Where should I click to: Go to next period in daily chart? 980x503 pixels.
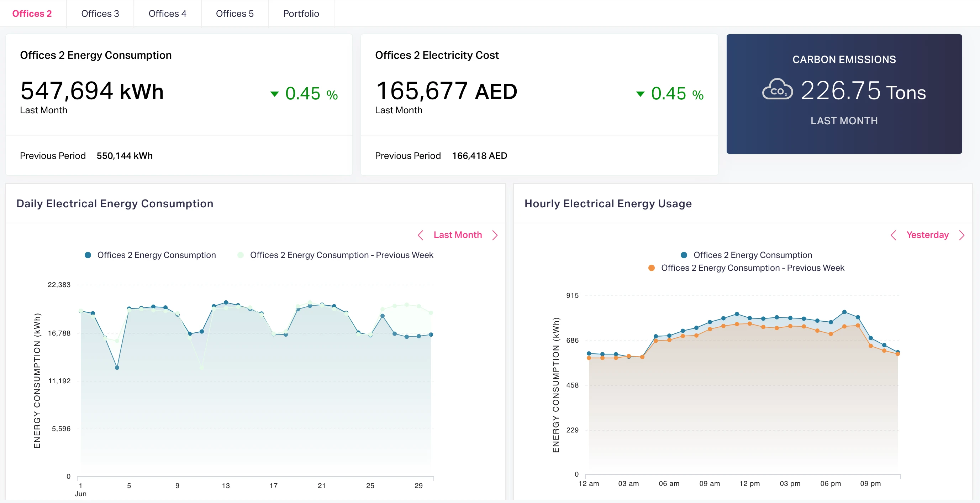495,235
